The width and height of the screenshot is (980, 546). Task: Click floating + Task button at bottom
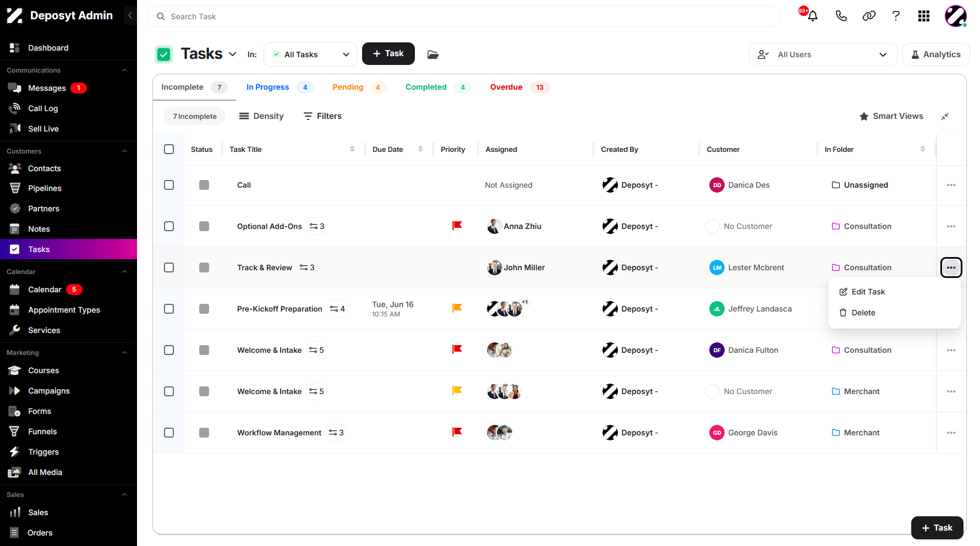pos(937,528)
